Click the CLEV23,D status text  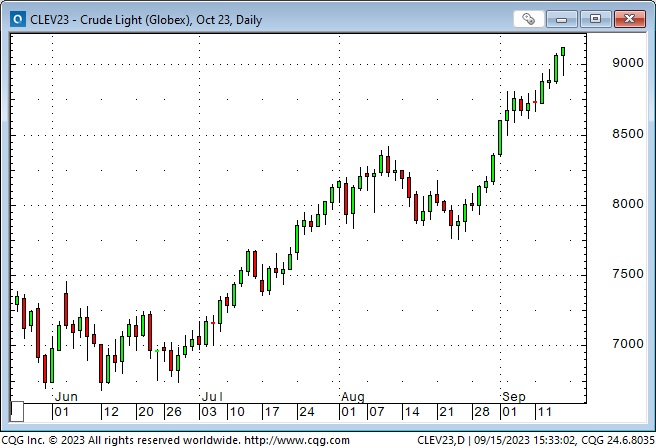[x=441, y=440]
